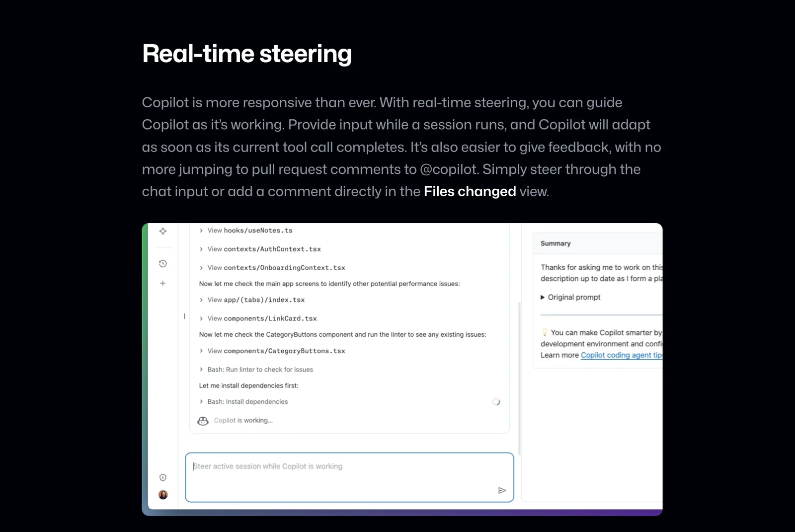Expand View hooks/useNotes.ts step
Screen dimensions: 795x532
[x=201, y=230]
